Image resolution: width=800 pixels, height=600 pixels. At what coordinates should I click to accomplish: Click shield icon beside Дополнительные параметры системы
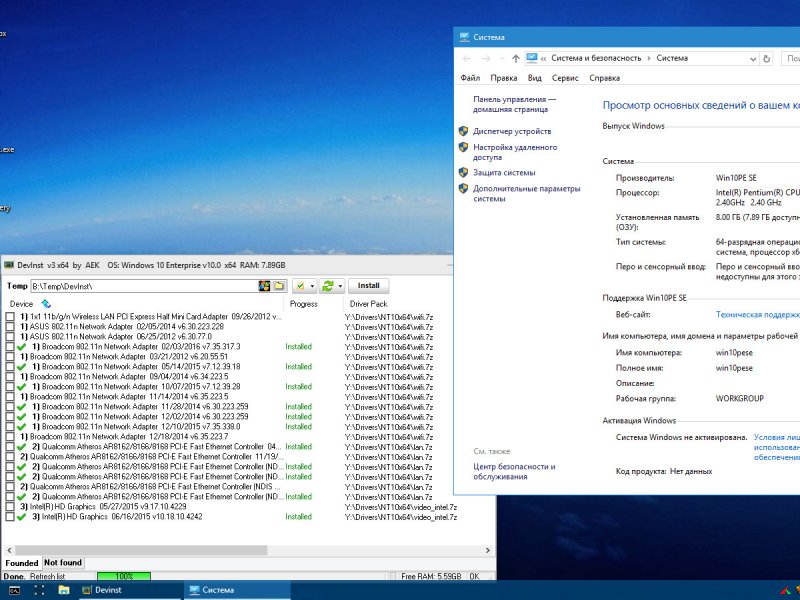pos(463,188)
